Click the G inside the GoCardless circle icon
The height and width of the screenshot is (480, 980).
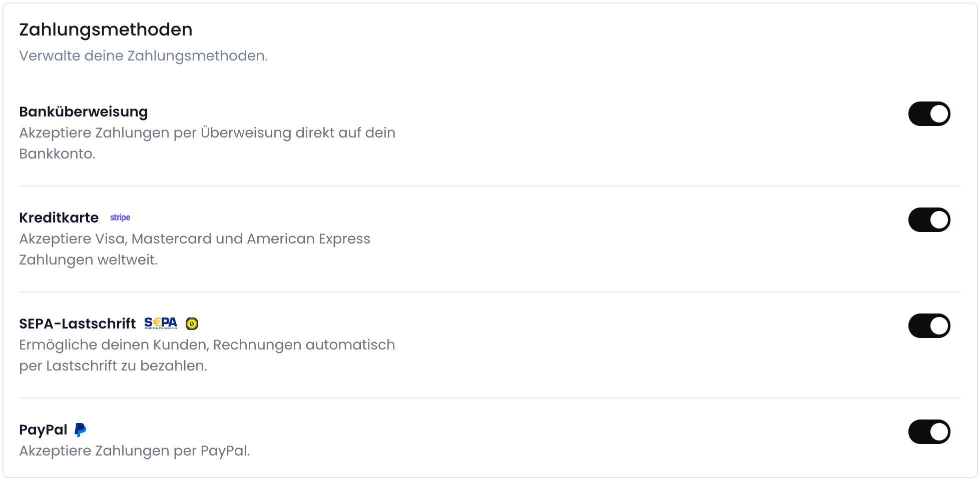point(192,323)
